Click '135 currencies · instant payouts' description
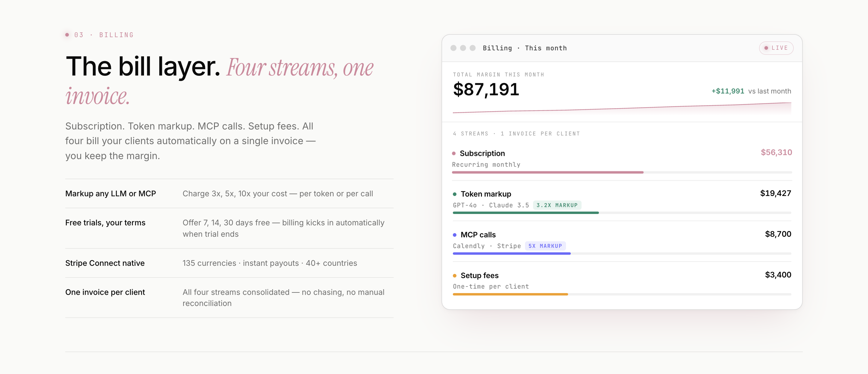The image size is (868, 374). (x=270, y=263)
